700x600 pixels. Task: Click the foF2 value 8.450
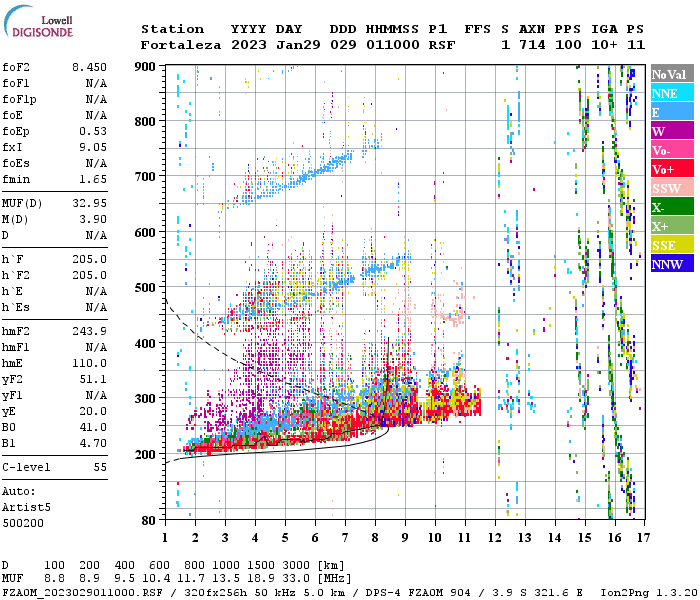tap(89, 65)
